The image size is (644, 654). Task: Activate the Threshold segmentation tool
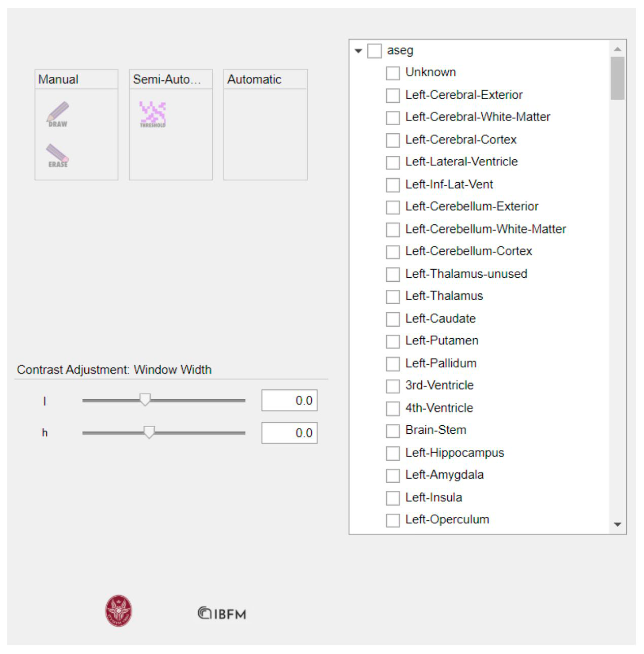coord(153,115)
